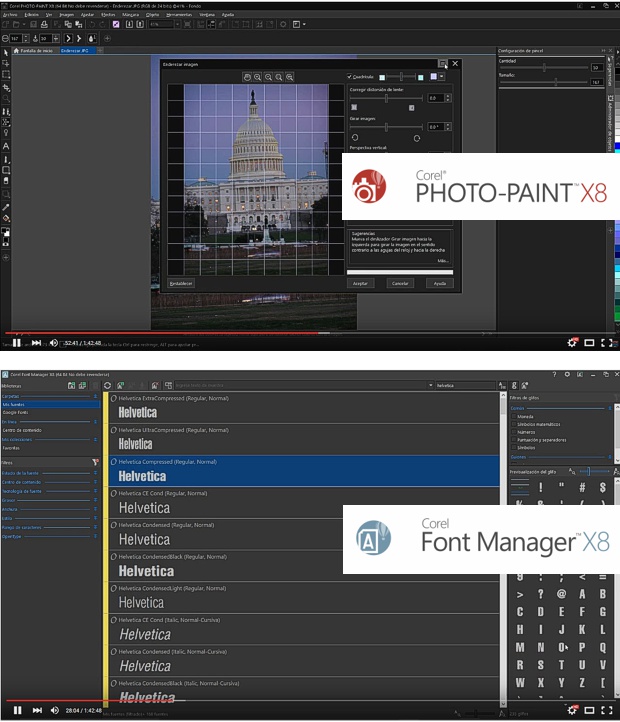Toggle favorite circle for Helvetica CE Cond Regular
This screenshot has width=620, height=722.
(x=114, y=493)
